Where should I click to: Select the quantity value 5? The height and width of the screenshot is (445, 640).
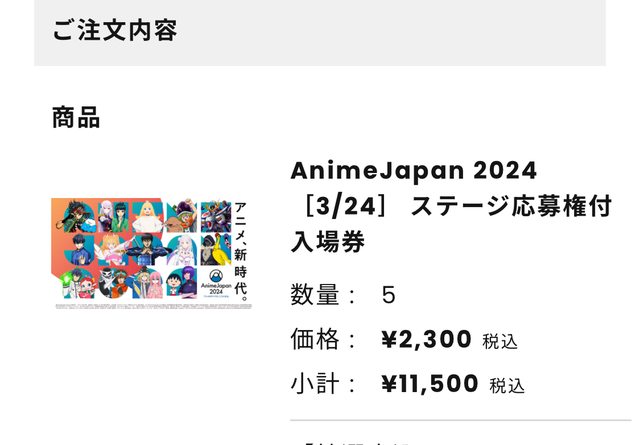[389, 295]
